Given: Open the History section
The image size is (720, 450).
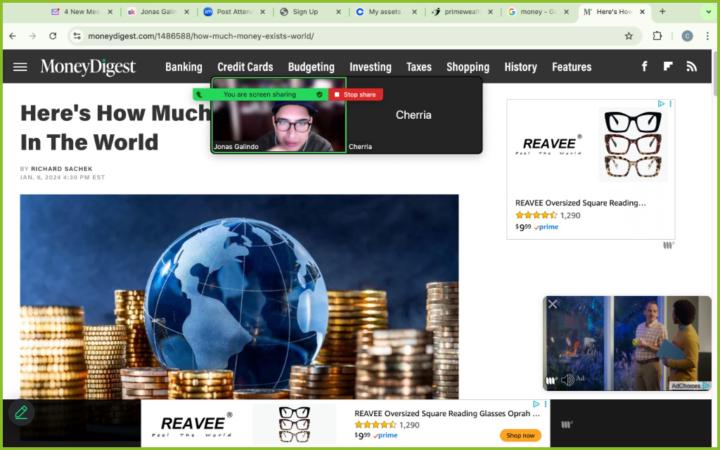Looking at the screenshot, I should point(520,67).
